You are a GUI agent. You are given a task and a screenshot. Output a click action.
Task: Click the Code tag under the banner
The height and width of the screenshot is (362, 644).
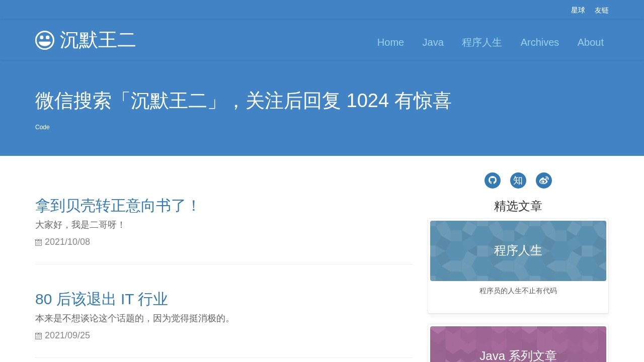(42, 127)
